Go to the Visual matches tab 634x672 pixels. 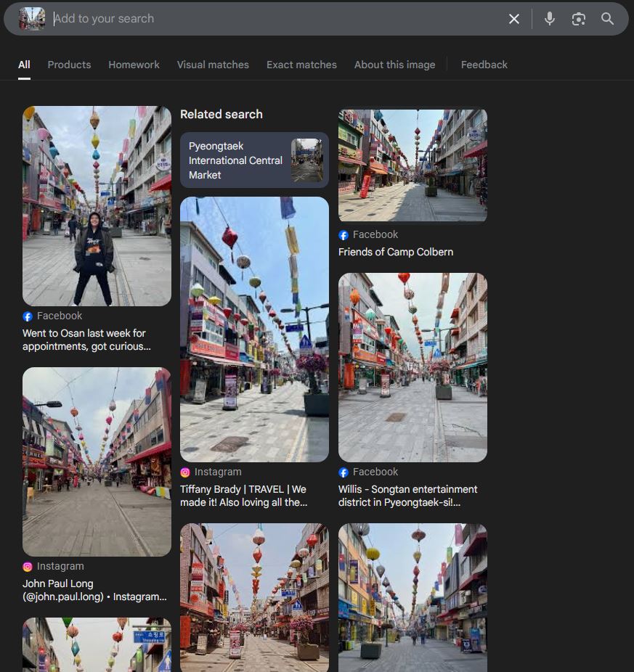pos(213,65)
